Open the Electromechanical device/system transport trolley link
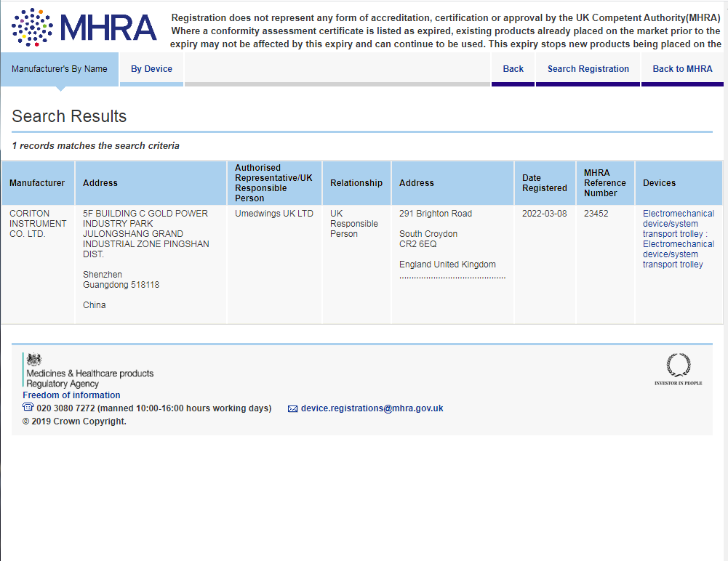This screenshot has height=561, width=728. pyautogui.click(x=679, y=239)
